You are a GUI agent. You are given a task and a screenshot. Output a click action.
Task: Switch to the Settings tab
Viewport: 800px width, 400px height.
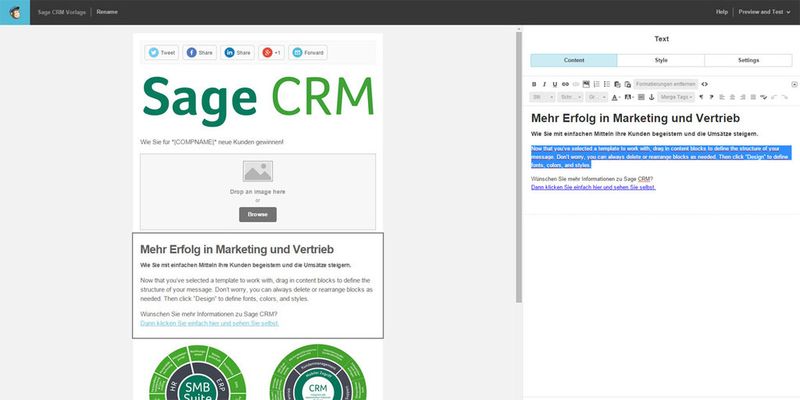click(748, 60)
